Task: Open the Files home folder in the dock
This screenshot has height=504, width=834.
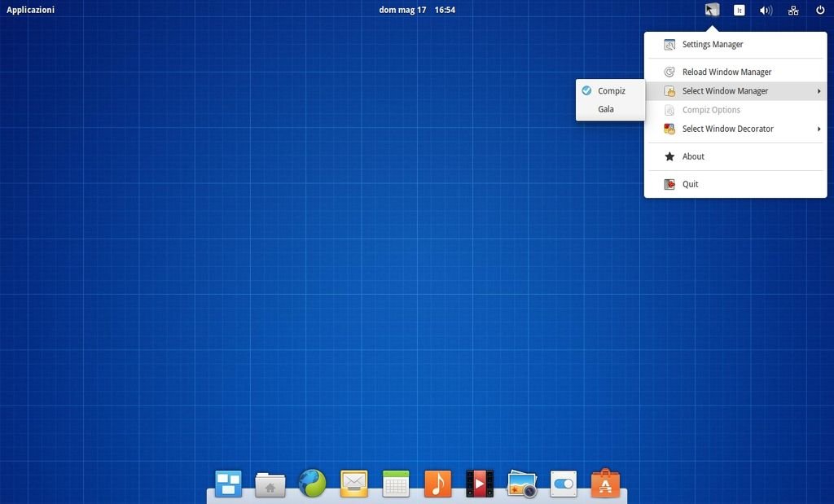Action: coord(270,484)
